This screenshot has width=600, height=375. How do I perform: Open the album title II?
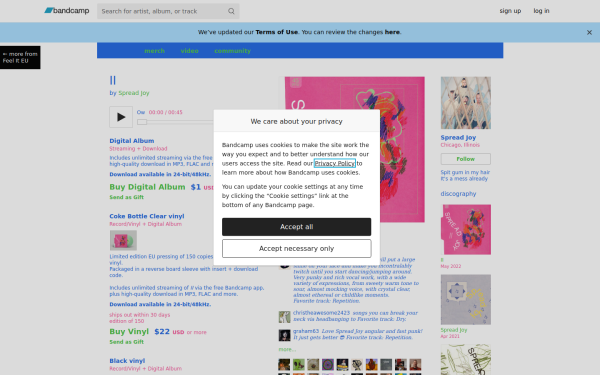click(x=112, y=80)
